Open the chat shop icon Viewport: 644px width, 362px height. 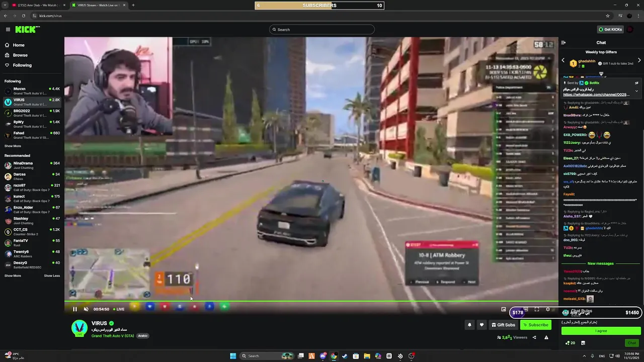click(583, 343)
